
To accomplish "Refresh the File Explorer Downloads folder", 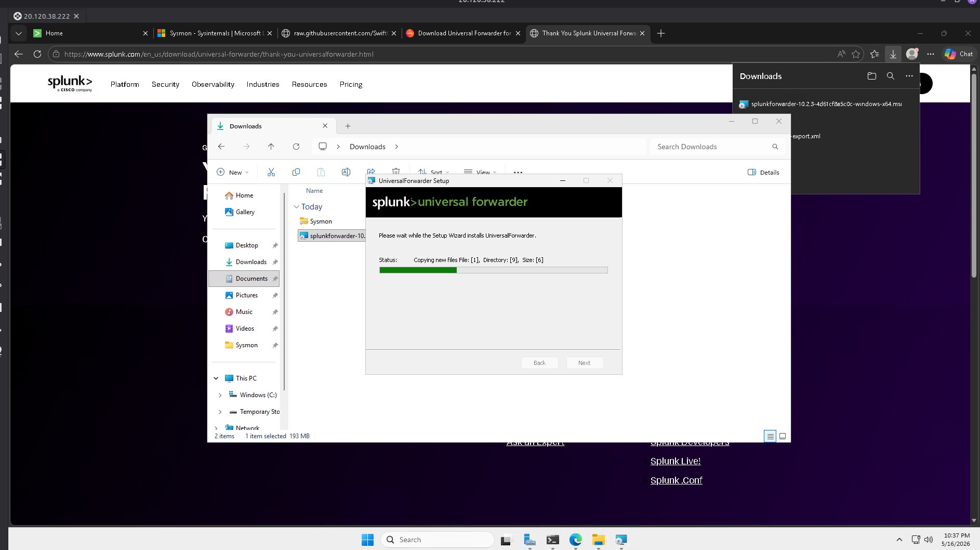I will [296, 147].
